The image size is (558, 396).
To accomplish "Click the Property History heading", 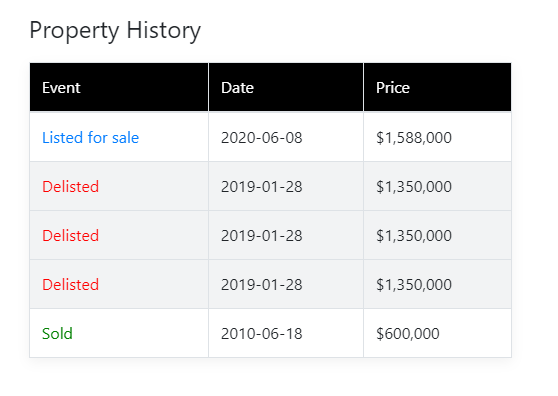I will click(115, 31).
